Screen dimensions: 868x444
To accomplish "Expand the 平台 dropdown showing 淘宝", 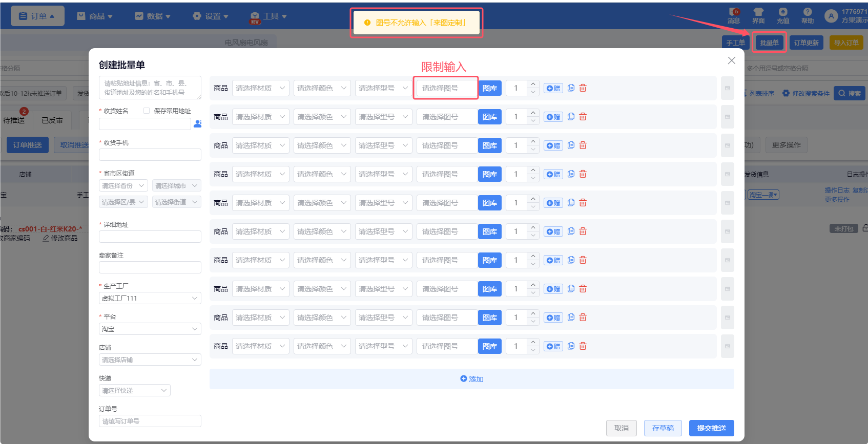I will [x=150, y=329].
